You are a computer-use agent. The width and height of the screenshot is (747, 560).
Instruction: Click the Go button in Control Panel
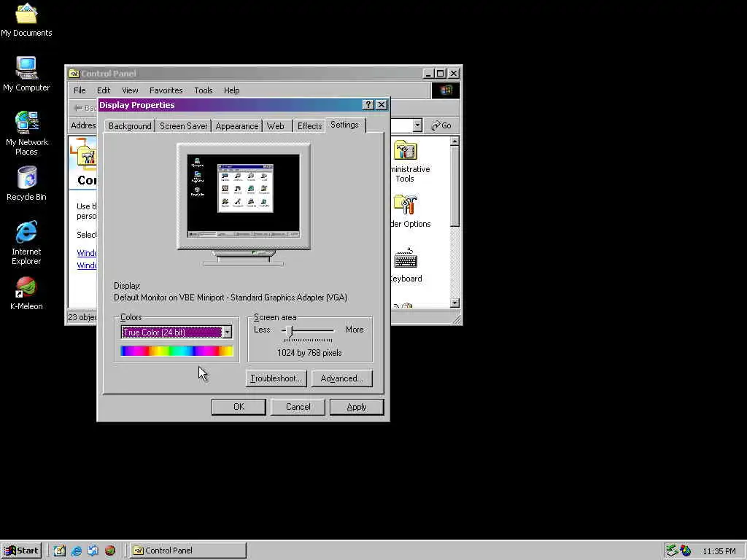[441, 125]
